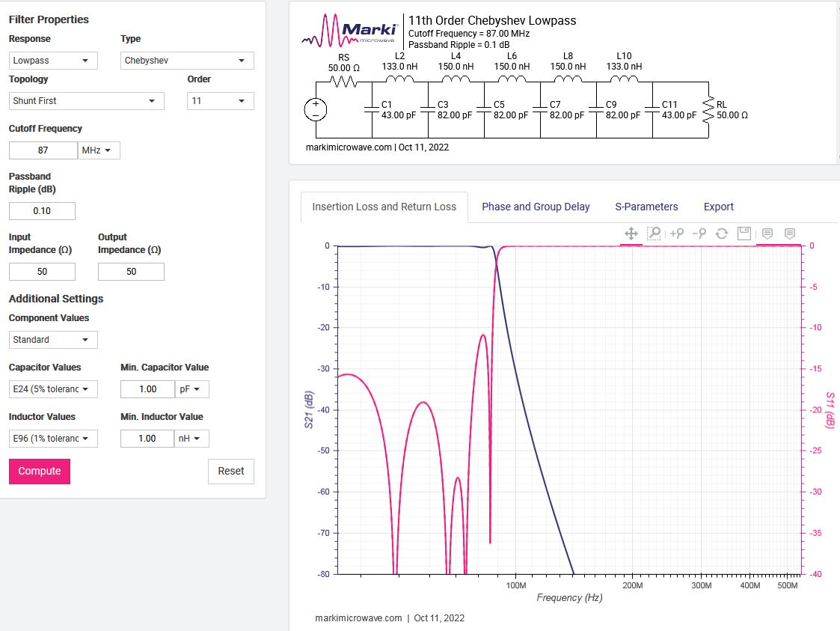This screenshot has height=631, width=840.
Task: Open the MHz frequency unit selector
Action: [99, 150]
